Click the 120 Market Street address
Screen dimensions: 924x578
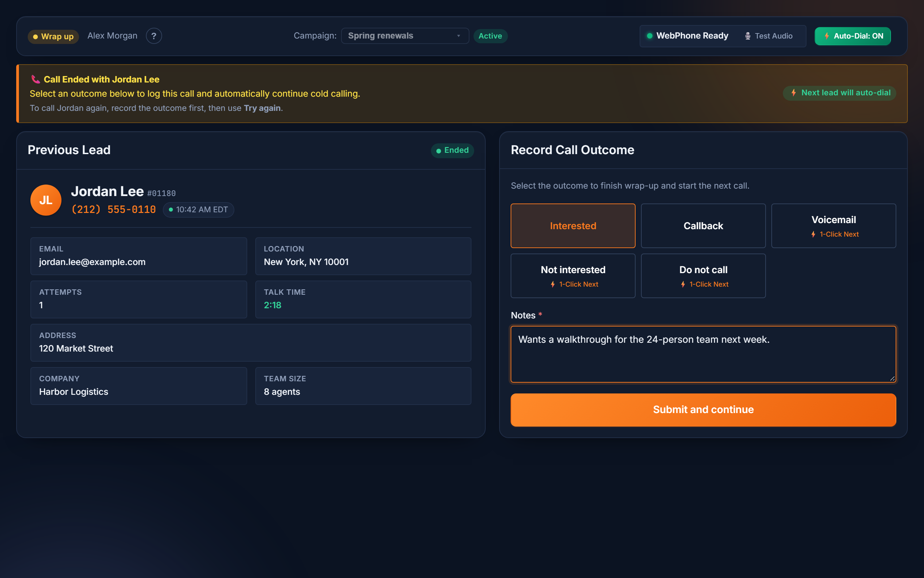tap(76, 348)
